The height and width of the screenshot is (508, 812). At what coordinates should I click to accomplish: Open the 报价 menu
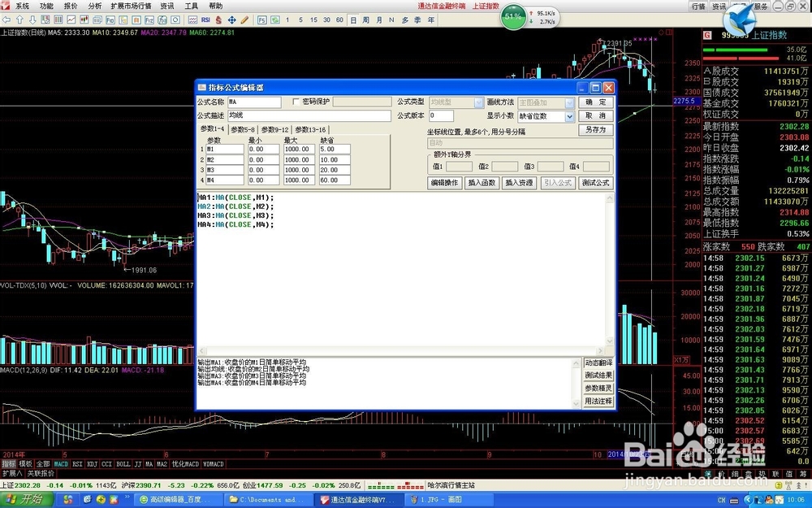pos(71,7)
